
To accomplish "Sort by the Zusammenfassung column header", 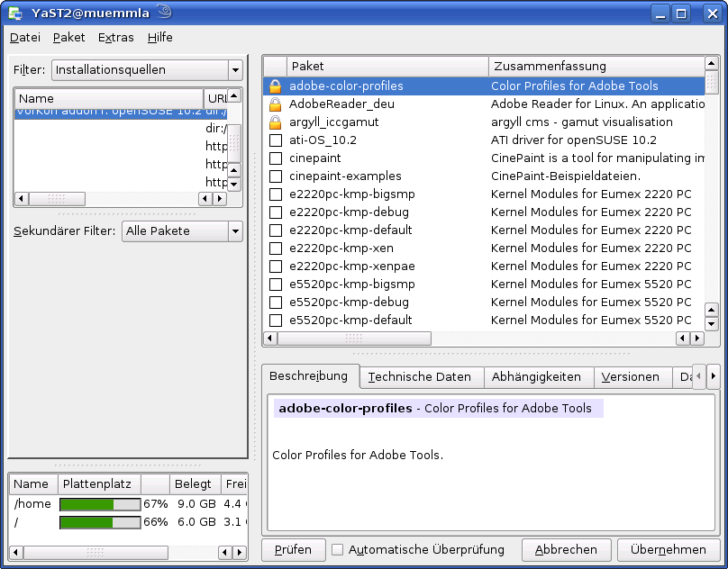I will 596,67.
